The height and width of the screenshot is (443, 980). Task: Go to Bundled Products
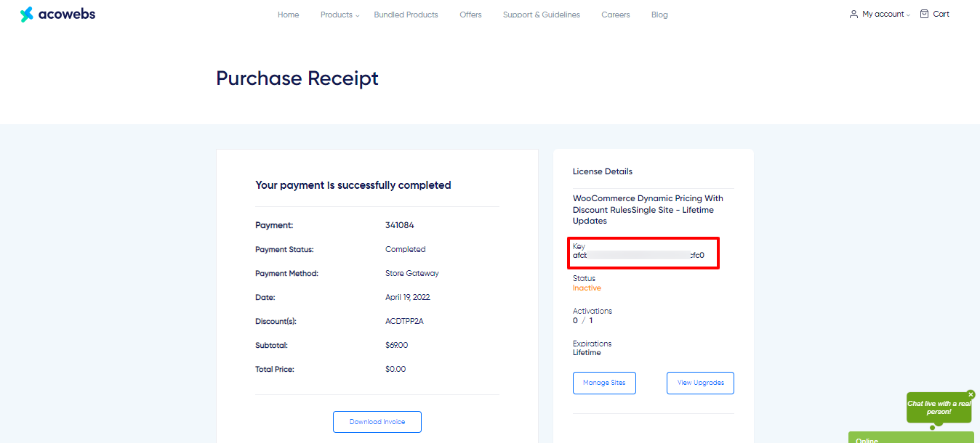point(406,15)
